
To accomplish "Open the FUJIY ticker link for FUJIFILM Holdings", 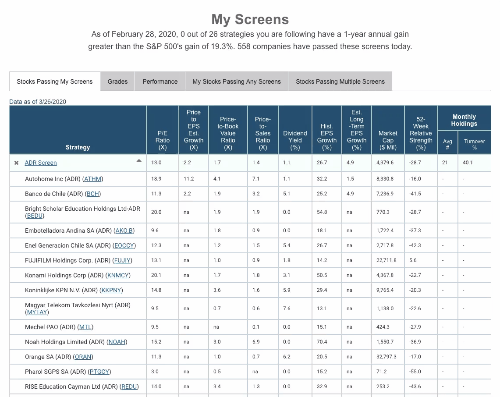I will (122, 260).
